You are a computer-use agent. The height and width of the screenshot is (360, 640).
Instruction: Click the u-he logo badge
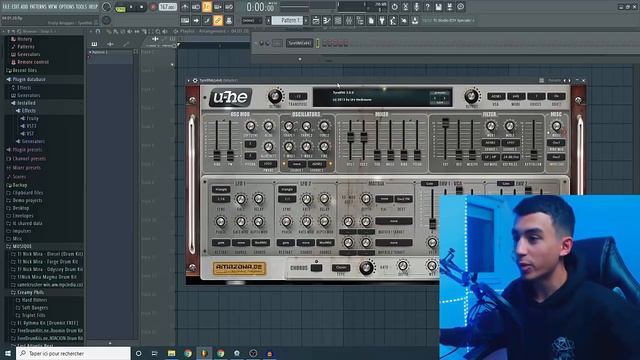pos(231,98)
